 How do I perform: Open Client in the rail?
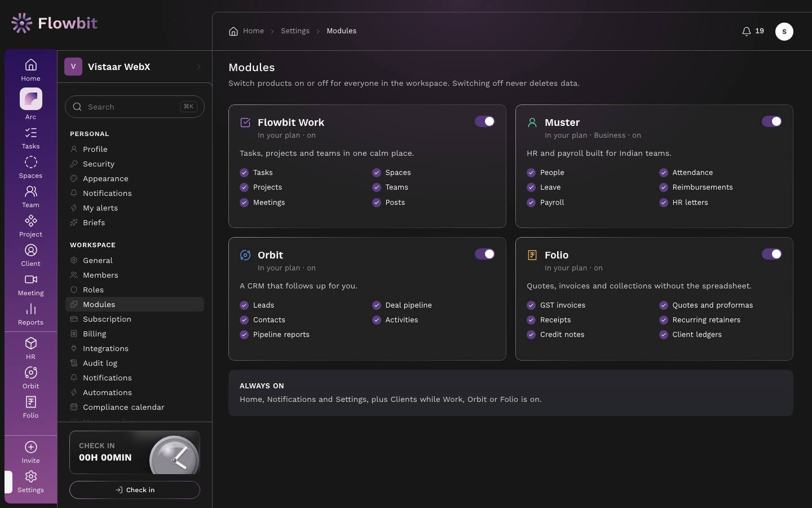[x=30, y=255]
